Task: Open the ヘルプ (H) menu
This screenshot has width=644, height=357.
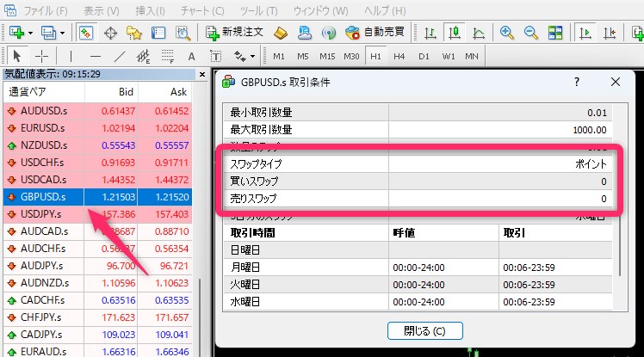Action: coord(385,10)
